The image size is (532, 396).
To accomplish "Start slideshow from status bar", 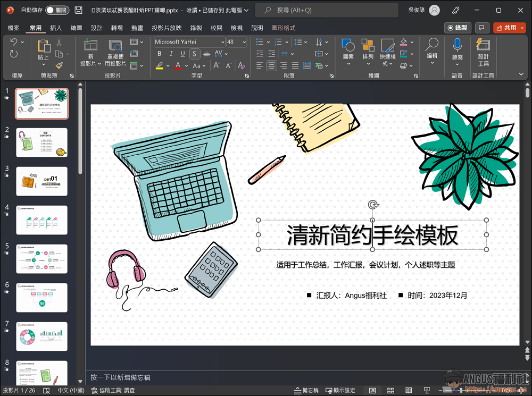I will coord(427,391).
